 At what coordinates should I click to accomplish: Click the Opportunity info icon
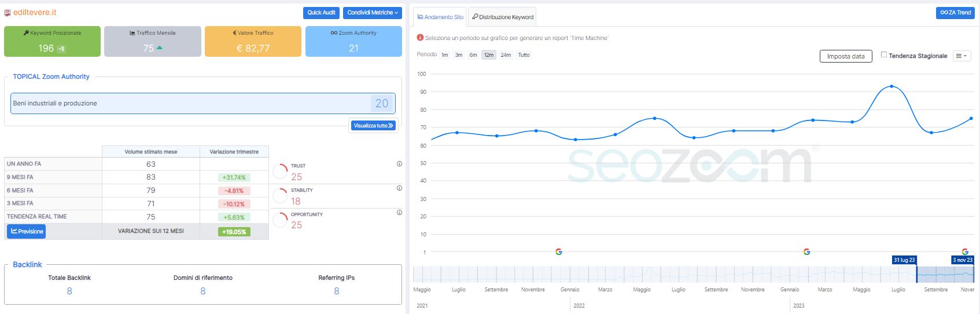pyautogui.click(x=399, y=213)
